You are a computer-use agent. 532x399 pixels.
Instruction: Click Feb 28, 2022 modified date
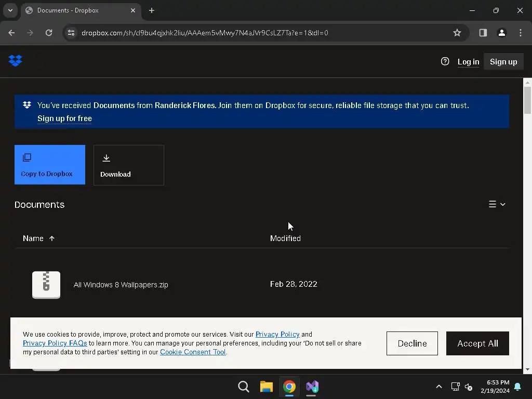(x=294, y=284)
